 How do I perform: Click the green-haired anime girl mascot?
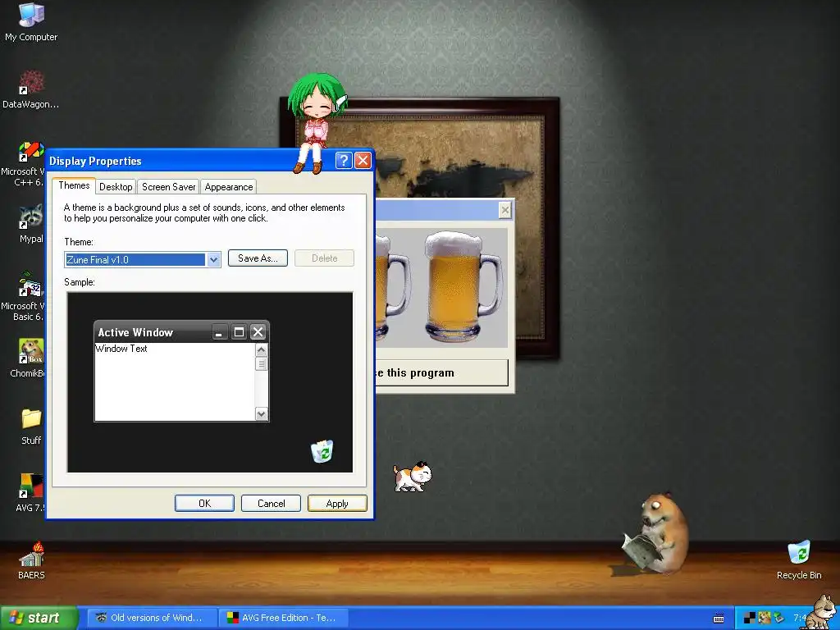point(317,123)
